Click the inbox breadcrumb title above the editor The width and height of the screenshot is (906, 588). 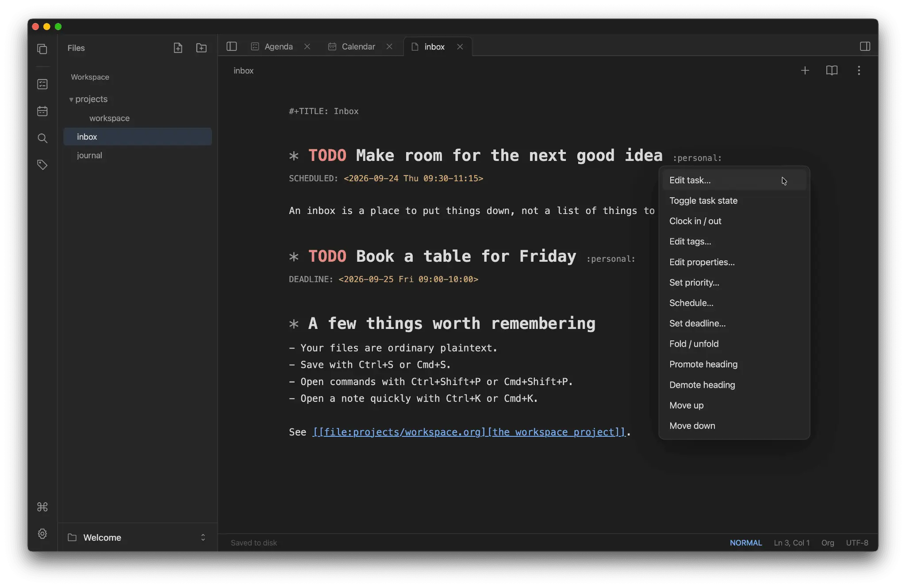(x=243, y=70)
